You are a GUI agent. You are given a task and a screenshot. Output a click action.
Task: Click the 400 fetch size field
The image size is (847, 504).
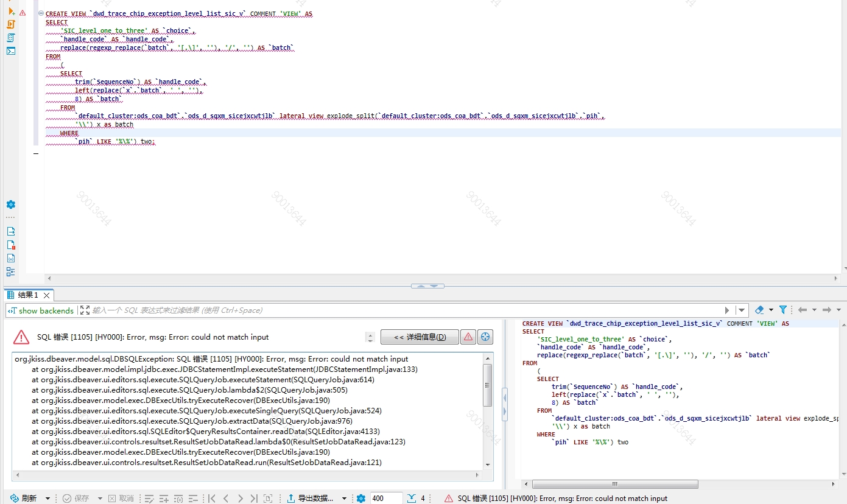pos(386,498)
